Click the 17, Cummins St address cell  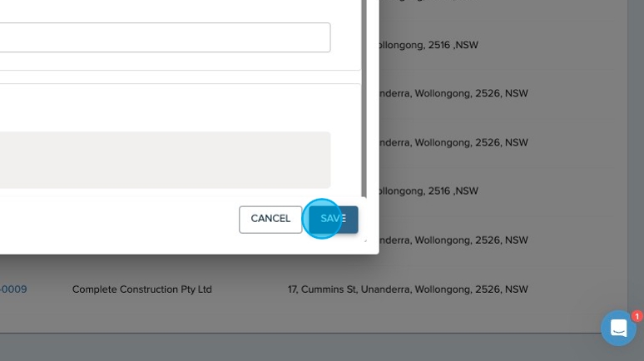coord(408,289)
